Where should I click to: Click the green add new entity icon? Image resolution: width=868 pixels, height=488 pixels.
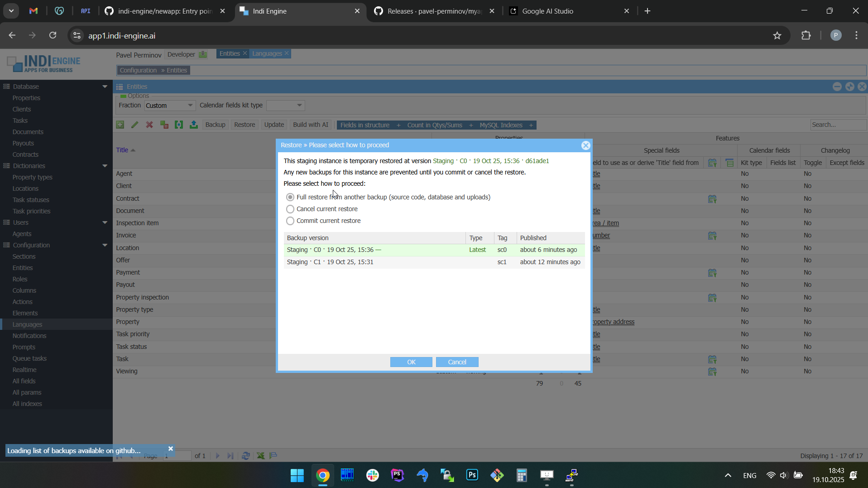click(120, 125)
